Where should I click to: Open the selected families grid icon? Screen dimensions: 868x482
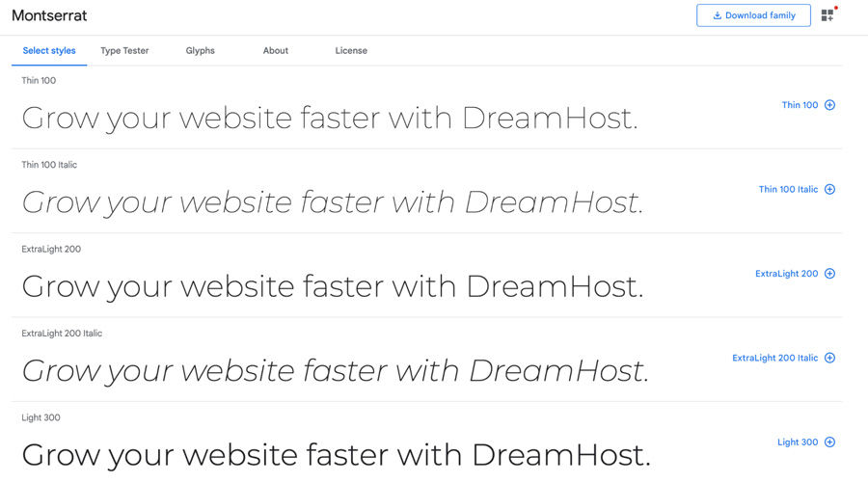pyautogui.click(x=827, y=15)
